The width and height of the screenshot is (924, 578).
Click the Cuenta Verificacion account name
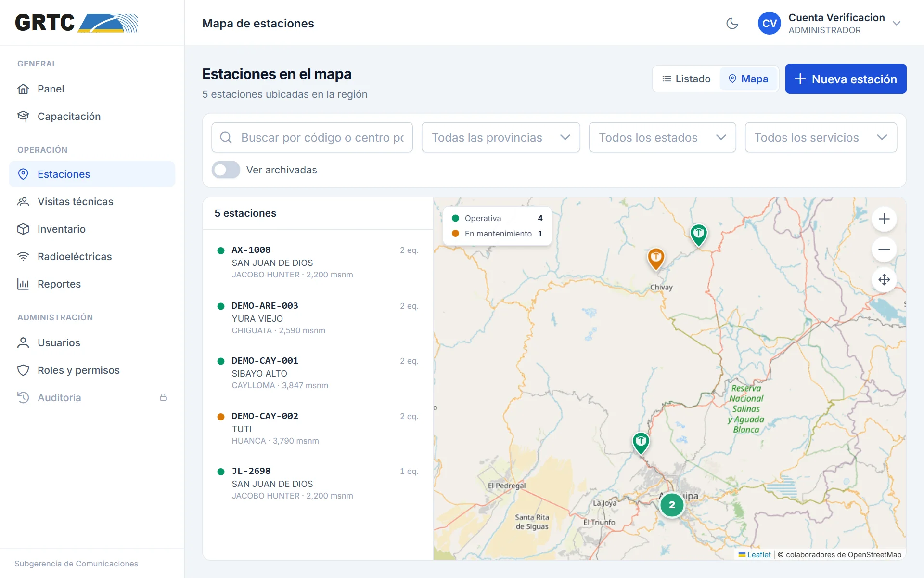pyautogui.click(x=836, y=18)
